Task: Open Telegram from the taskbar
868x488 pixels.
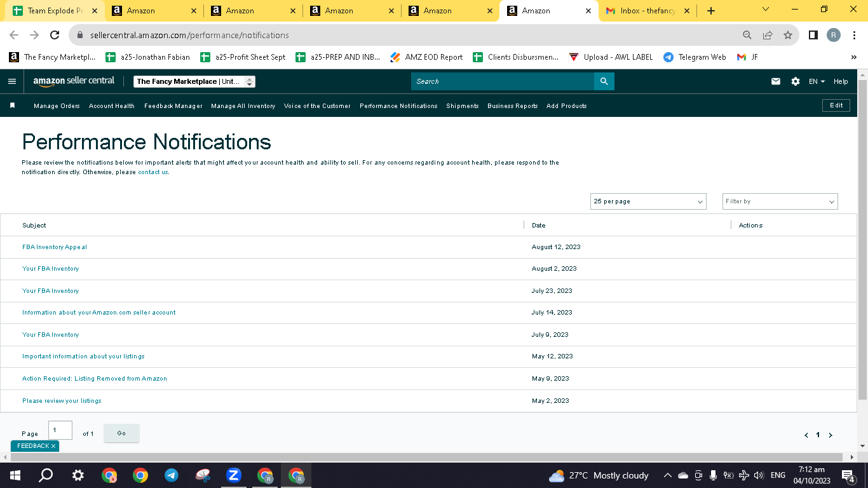Action: pyautogui.click(x=171, y=475)
